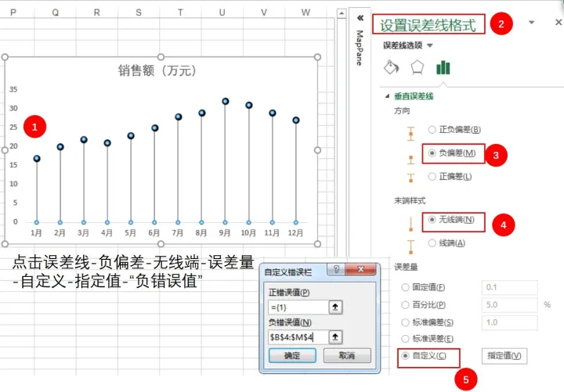Click the top-center chart resize handle
The height and width of the screenshot is (392, 564).
pyautogui.click(x=161, y=57)
